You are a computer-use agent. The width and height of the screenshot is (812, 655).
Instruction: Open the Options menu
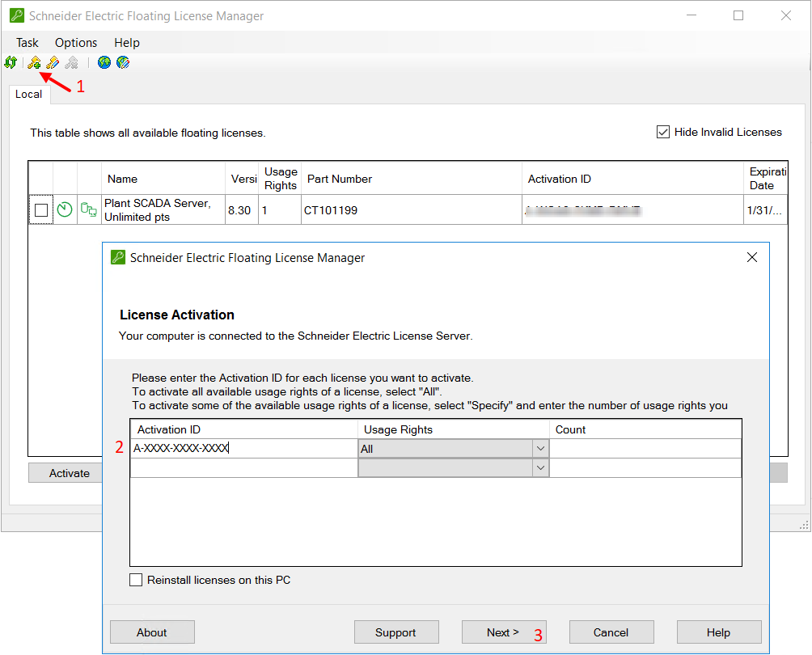(75, 43)
